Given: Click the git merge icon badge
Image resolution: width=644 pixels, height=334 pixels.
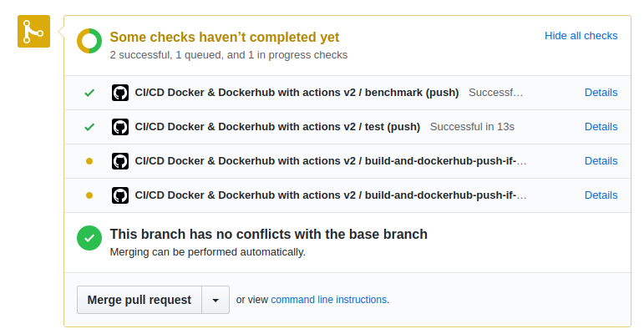Looking at the screenshot, I should pos(33,32).
